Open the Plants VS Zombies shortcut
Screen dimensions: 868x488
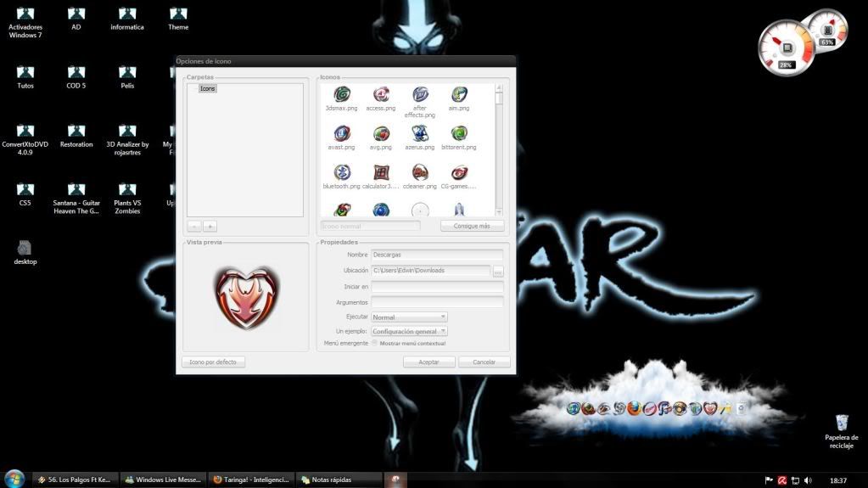(x=127, y=199)
